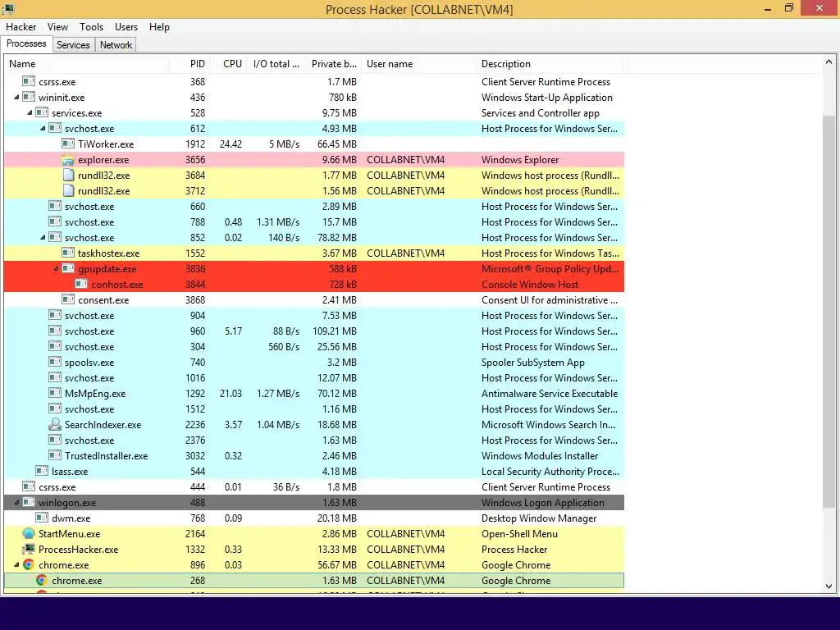Select the 'Console Window Host' description
The height and width of the screenshot is (630, 840).
(x=530, y=285)
